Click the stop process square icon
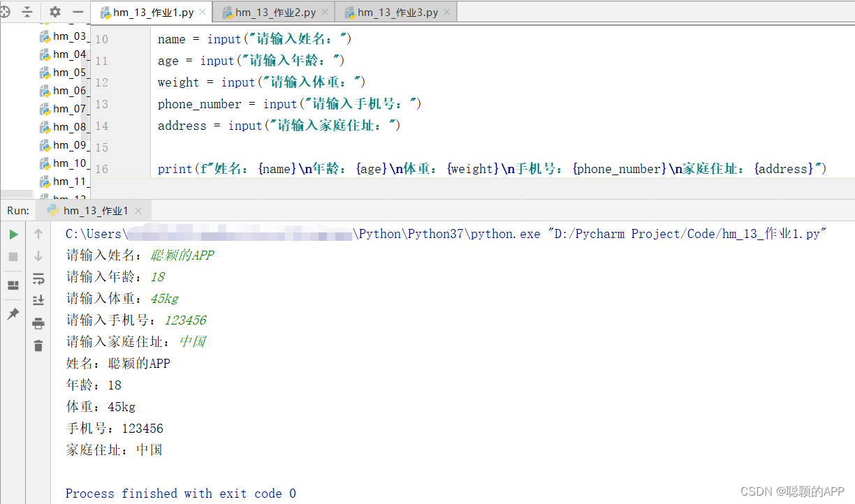855x504 pixels. coord(13,257)
